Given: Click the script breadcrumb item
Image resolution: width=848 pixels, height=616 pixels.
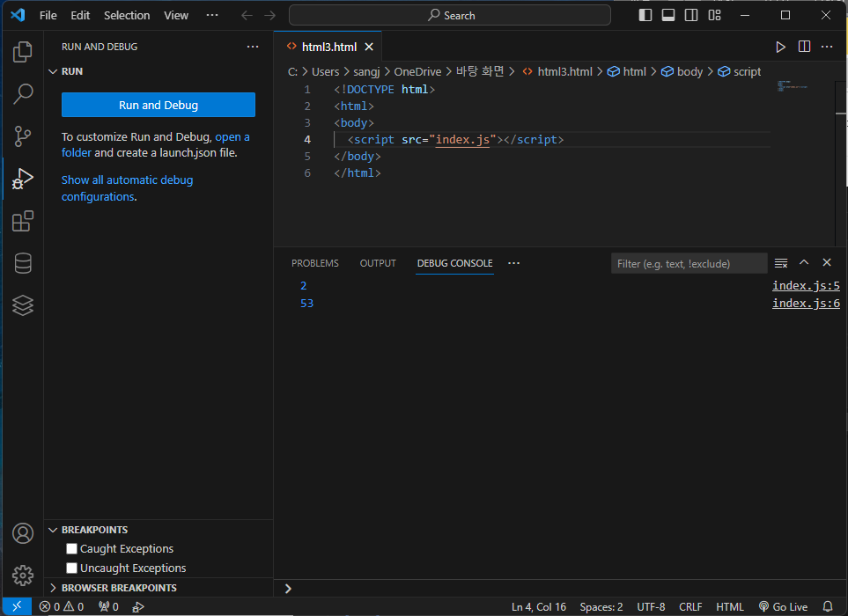Looking at the screenshot, I should point(740,71).
